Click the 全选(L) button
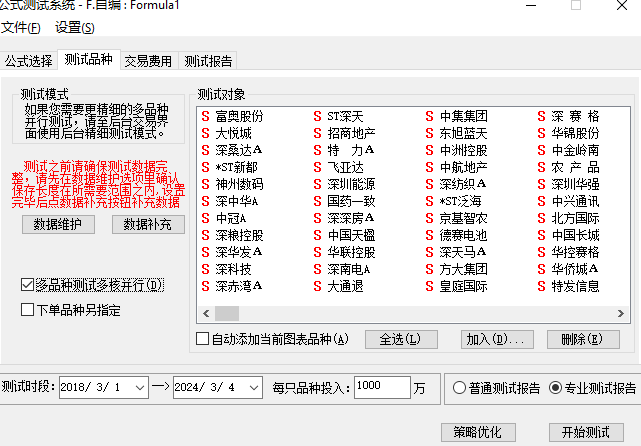The height and width of the screenshot is (446, 641). pos(401,339)
